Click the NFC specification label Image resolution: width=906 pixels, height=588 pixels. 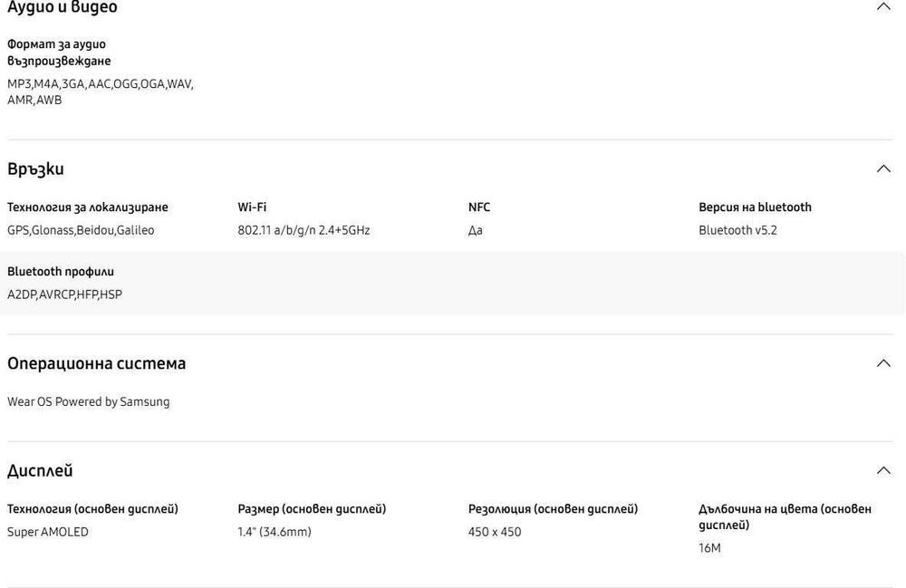coord(479,207)
